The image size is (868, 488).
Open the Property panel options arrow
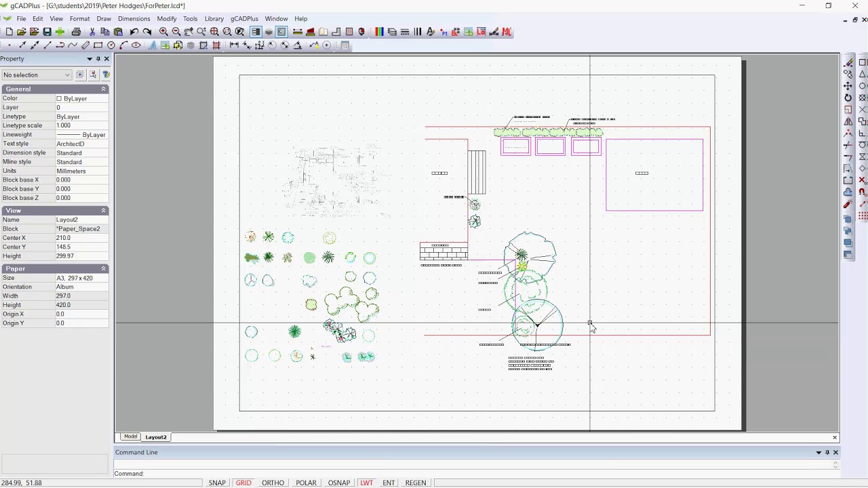tap(90, 59)
